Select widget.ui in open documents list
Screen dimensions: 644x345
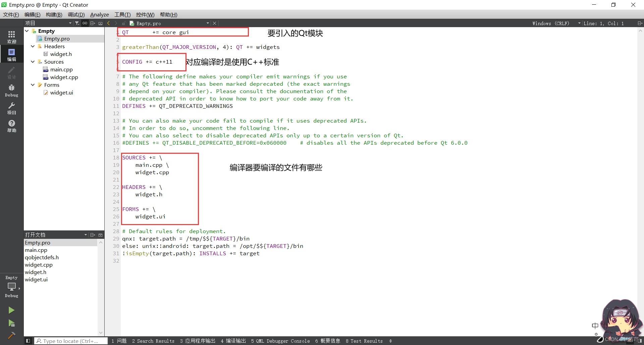click(36, 279)
